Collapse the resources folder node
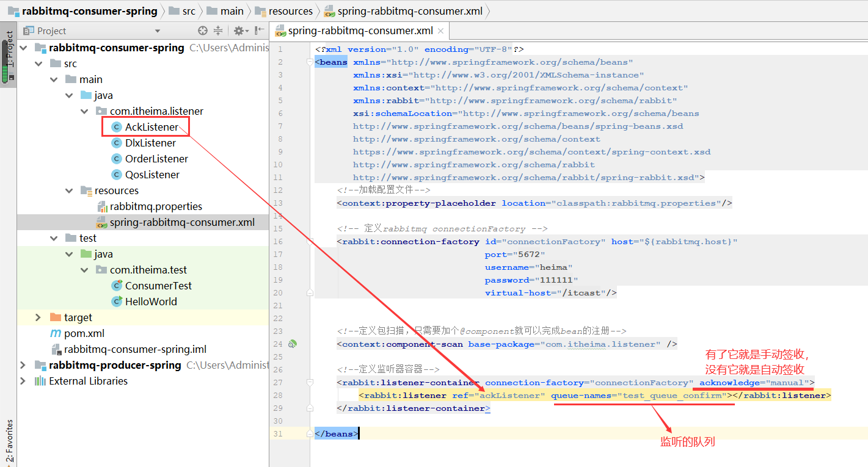Image resolution: width=868 pixels, height=467 pixels. (x=69, y=190)
